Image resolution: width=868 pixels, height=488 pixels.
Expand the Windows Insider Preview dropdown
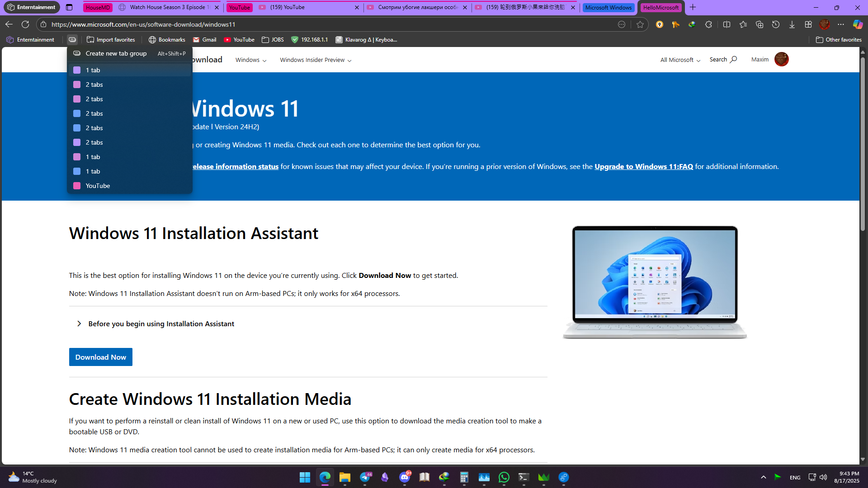(x=315, y=60)
